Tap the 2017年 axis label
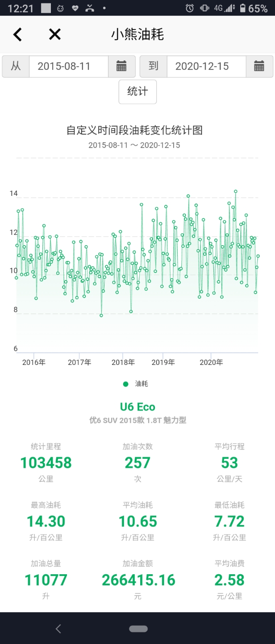Image resolution: width=275 pixels, height=644 pixels. click(x=79, y=362)
